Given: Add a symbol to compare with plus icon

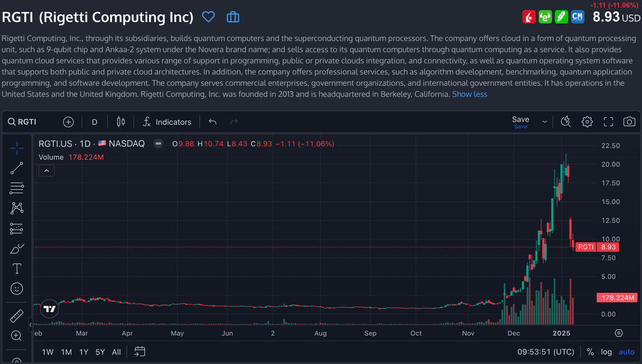Looking at the screenshot, I should tap(68, 122).
